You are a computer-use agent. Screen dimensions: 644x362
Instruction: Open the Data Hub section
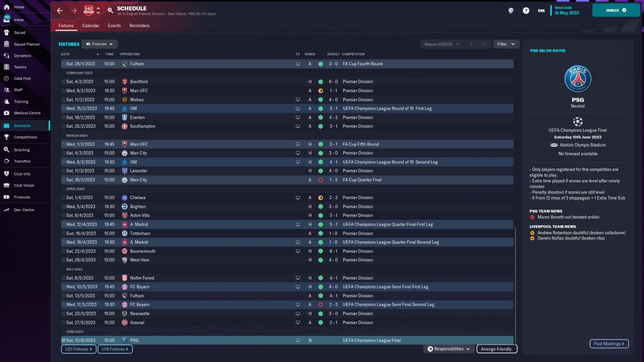[x=22, y=78]
